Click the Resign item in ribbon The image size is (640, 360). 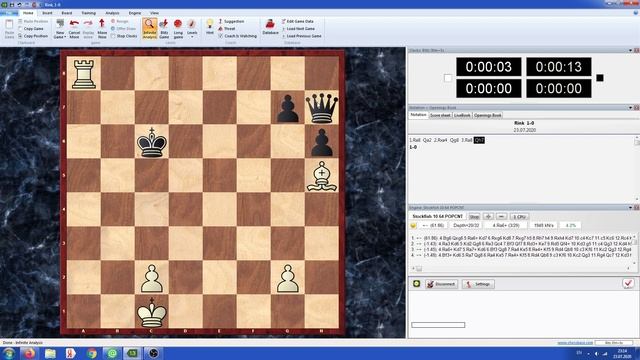120,21
